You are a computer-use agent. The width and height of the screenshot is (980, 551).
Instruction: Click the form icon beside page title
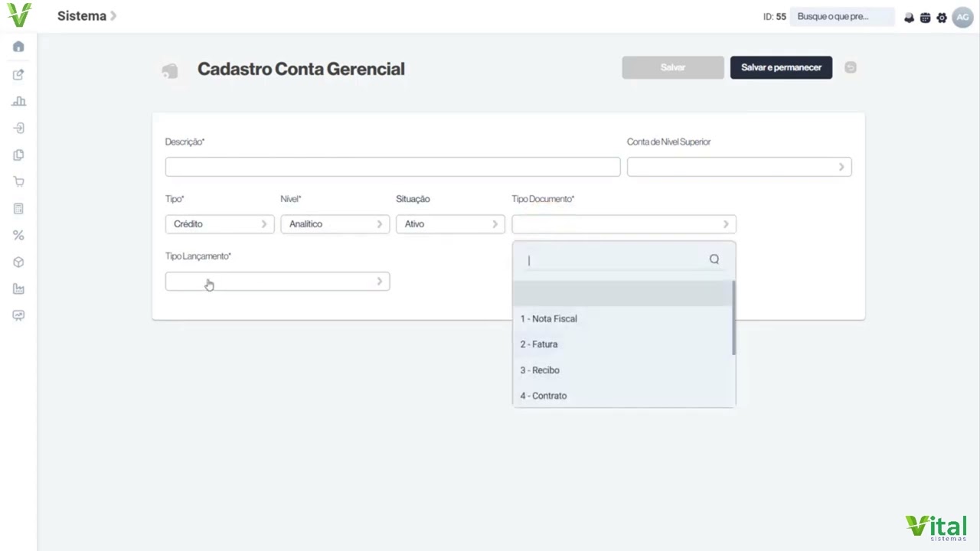click(x=170, y=70)
